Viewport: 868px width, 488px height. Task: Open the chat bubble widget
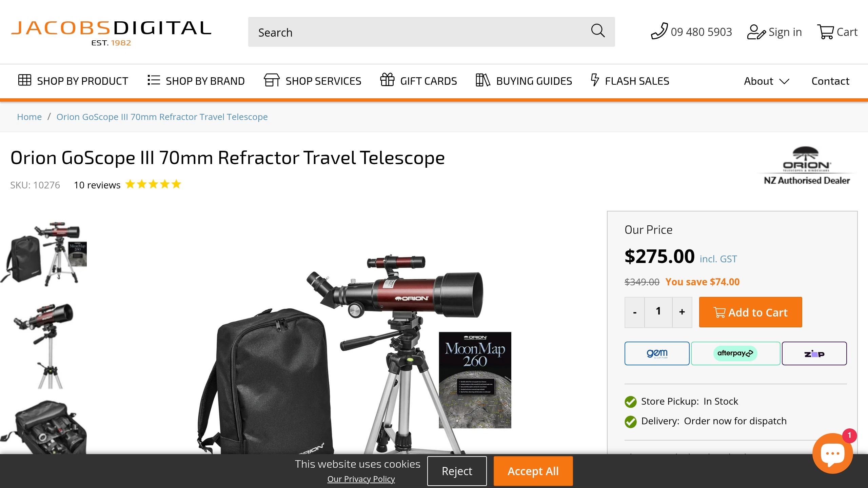[x=832, y=453]
